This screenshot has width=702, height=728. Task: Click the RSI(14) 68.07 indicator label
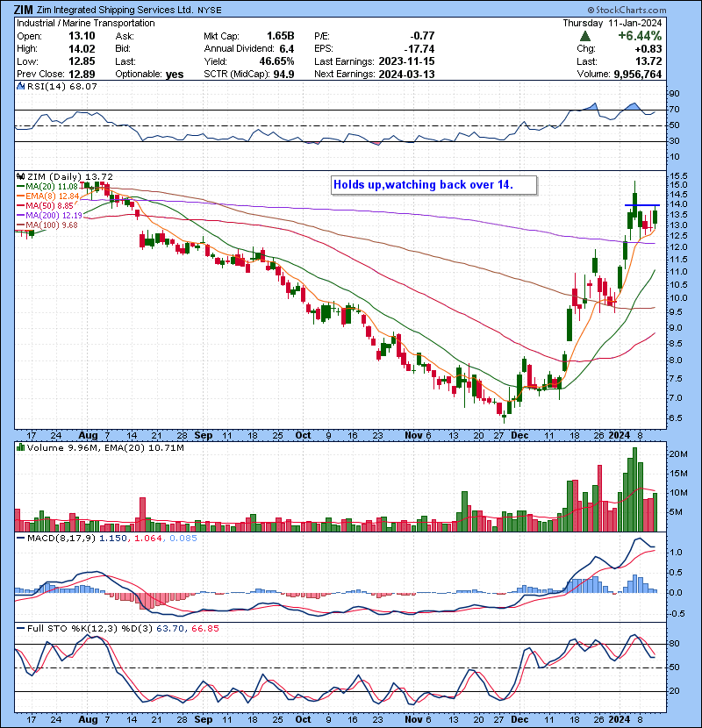coord(61,86)
